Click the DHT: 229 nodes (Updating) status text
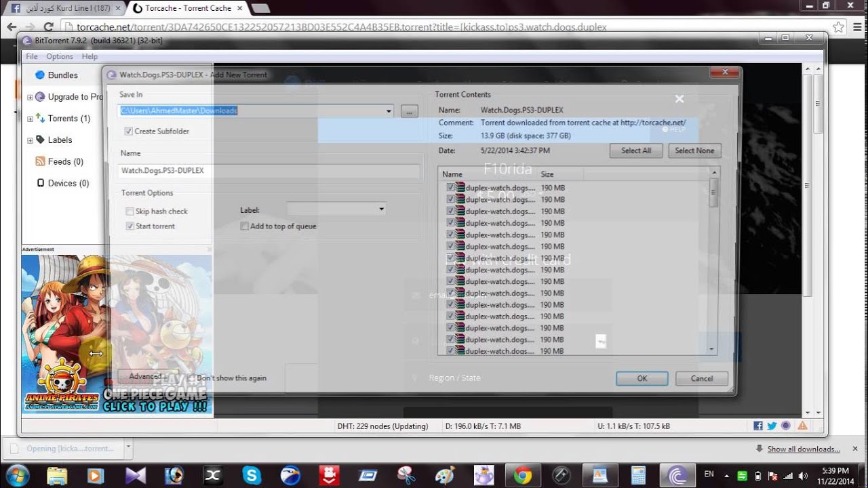Image resolution: width=868 pixels, height=488 pixels. point(382,426)
